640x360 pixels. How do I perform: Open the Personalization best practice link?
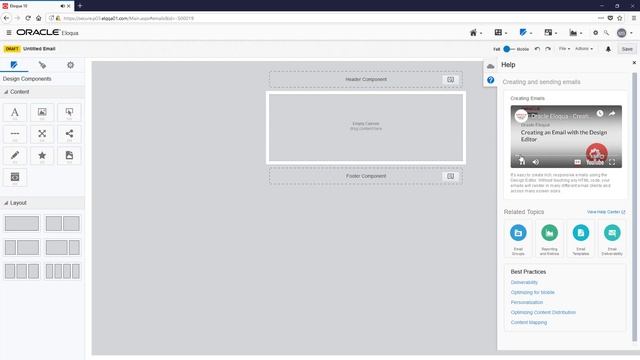527,302
